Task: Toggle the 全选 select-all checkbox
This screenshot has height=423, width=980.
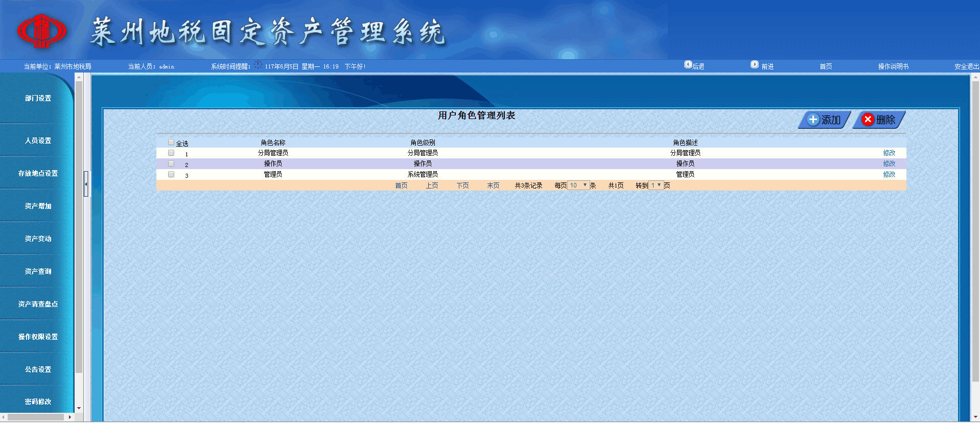Action: coord(171,143)
